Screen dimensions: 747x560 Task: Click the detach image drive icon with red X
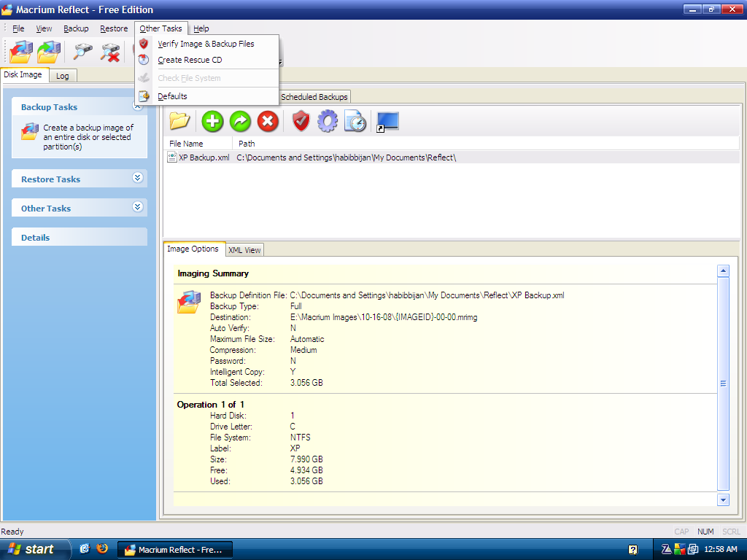point(110,52)
